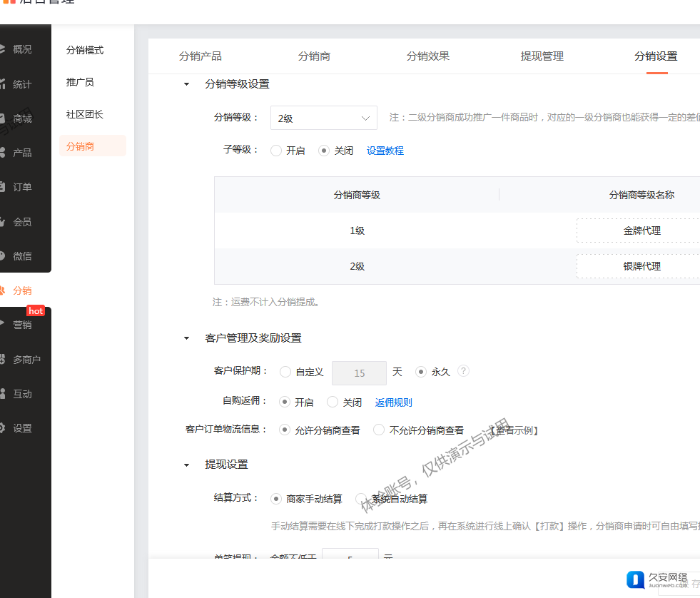Viewport: 700px width, 598px height.
Task: Open the 设置 settings sidebar item
Action: pos(21,428)
